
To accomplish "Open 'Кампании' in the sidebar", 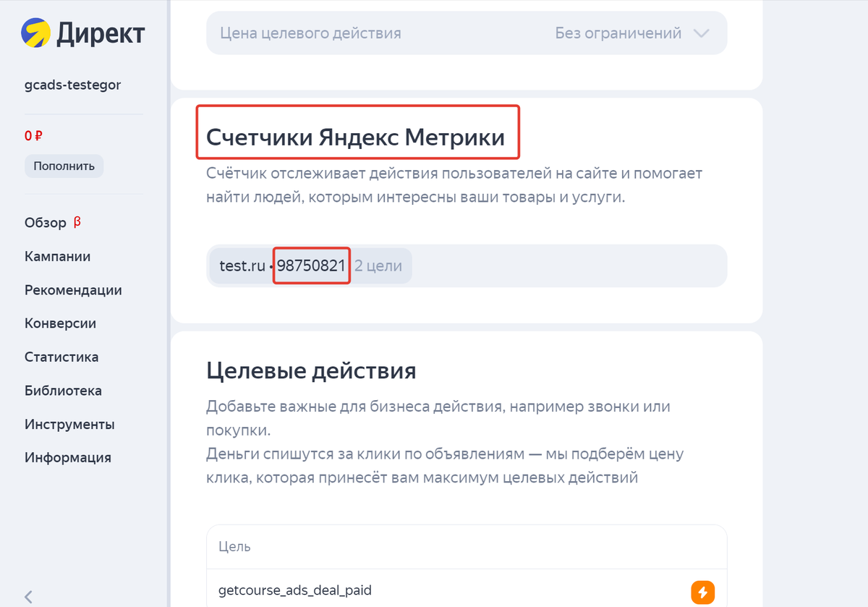I will point(58,257).
